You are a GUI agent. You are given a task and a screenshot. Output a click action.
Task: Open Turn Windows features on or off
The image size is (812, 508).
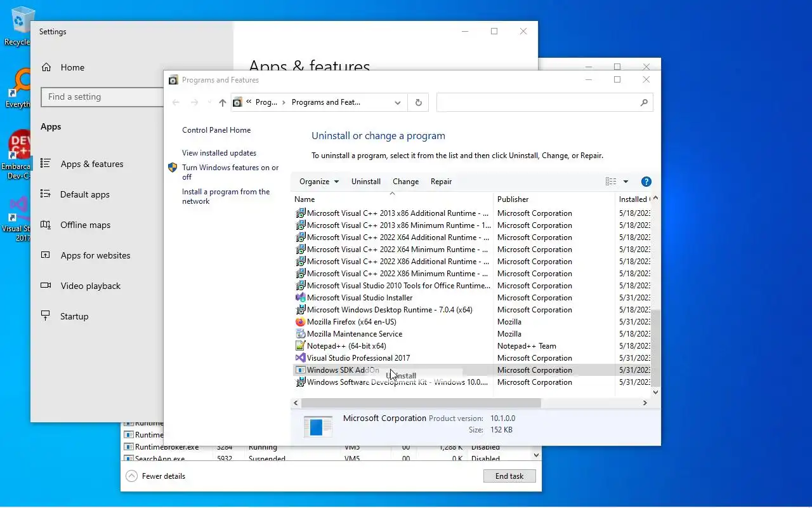[x=230, y=172]
